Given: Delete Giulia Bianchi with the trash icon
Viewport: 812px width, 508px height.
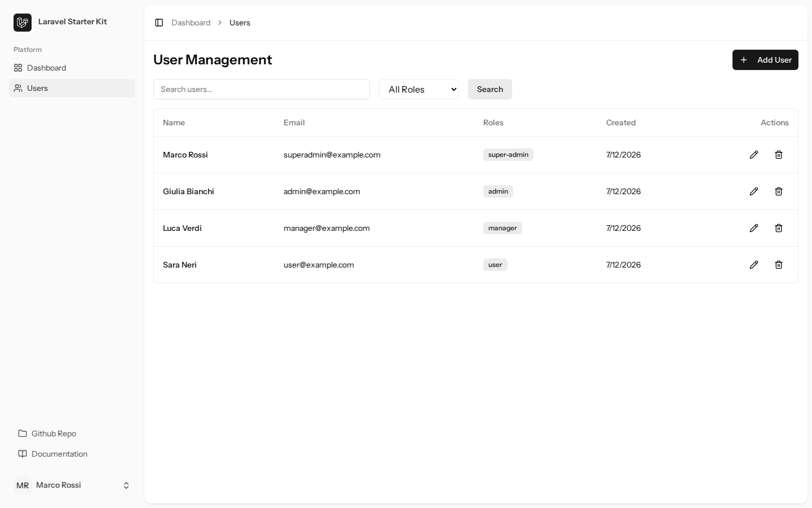Looking at the screenshot, I should (x=779, y=191).
